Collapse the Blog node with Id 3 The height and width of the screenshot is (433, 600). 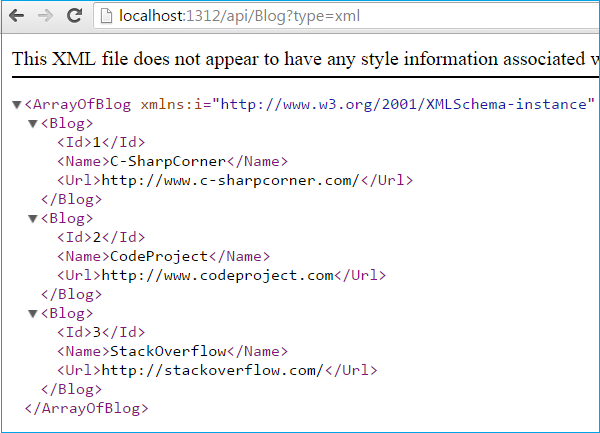[33, 314]
